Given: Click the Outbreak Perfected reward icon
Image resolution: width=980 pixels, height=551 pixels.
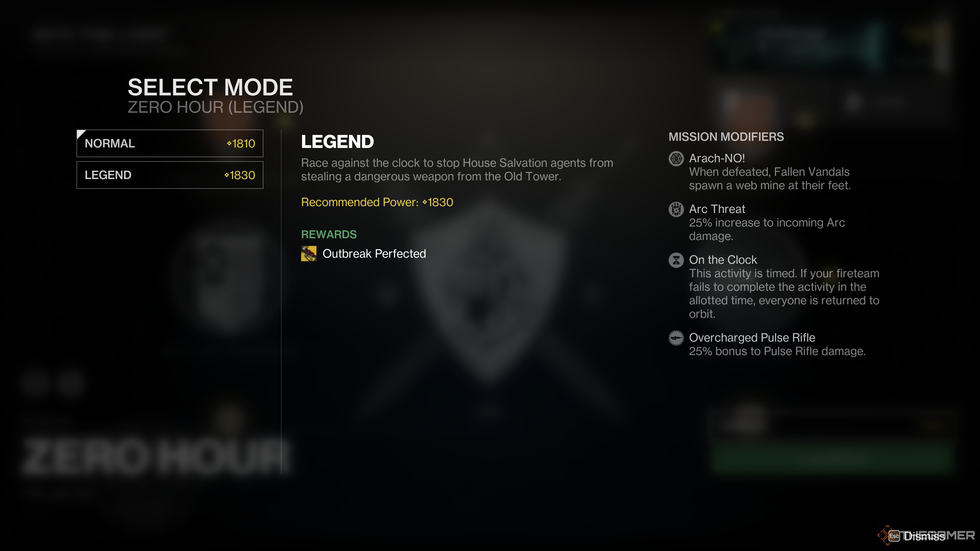Looking at the screenshot, I should click(309, 254).
